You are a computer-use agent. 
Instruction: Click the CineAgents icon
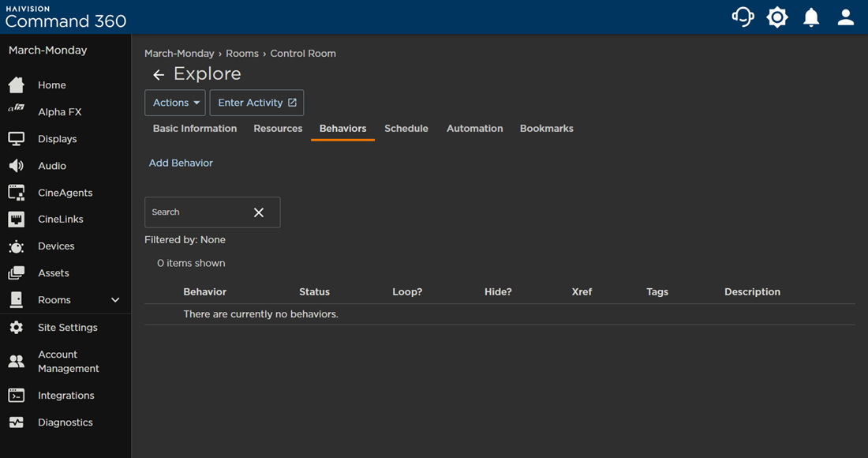click(x=16, y=192)
